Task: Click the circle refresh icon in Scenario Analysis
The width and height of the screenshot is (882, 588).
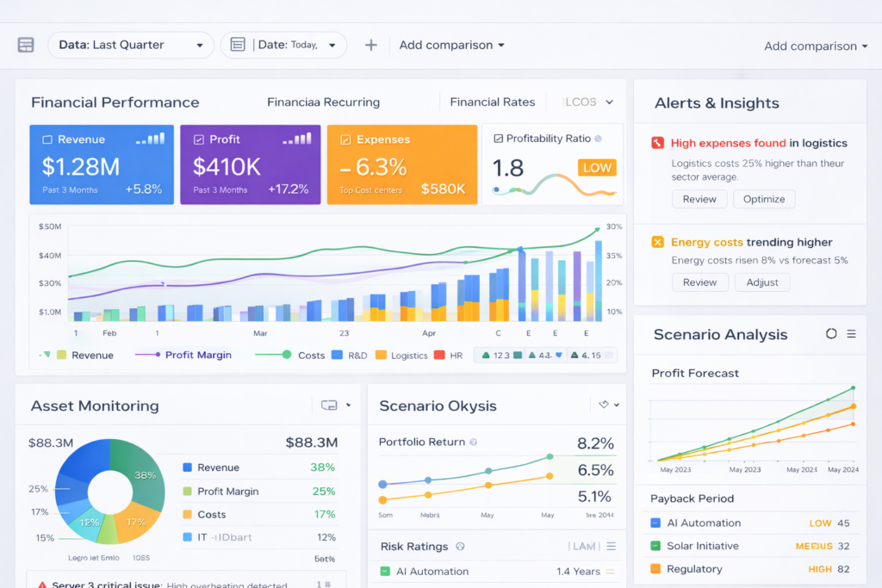Action: (x=831, y=334)
